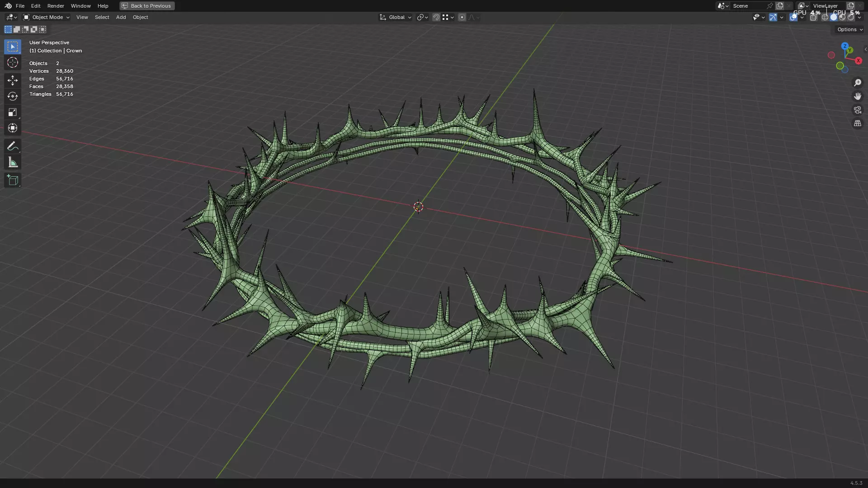Open the view layer browse dropdown

(803, 6)
